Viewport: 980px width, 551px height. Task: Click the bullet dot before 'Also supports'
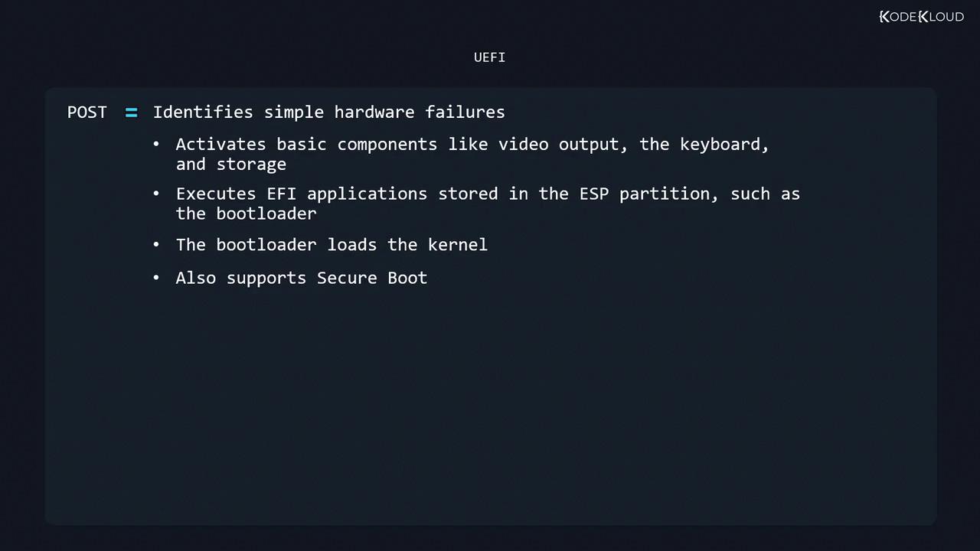[x=156, y=278]
